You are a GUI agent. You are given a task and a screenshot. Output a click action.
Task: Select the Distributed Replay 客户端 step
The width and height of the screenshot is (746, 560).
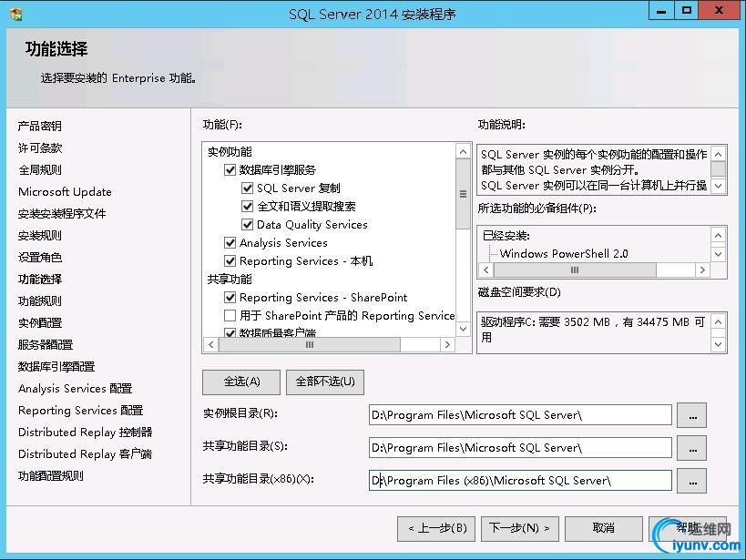[85, 454]
